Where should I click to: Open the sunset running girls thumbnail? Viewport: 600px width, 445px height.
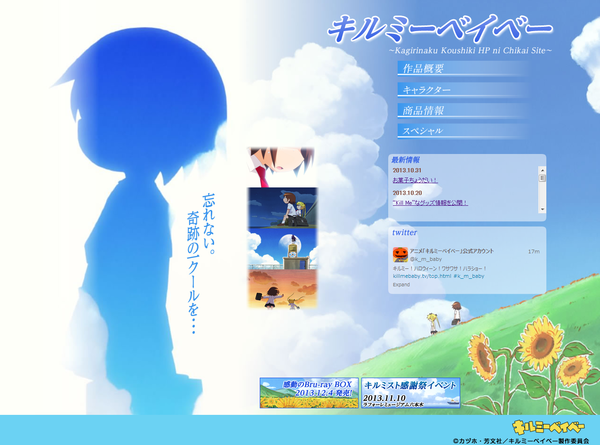tap(282, 289)
